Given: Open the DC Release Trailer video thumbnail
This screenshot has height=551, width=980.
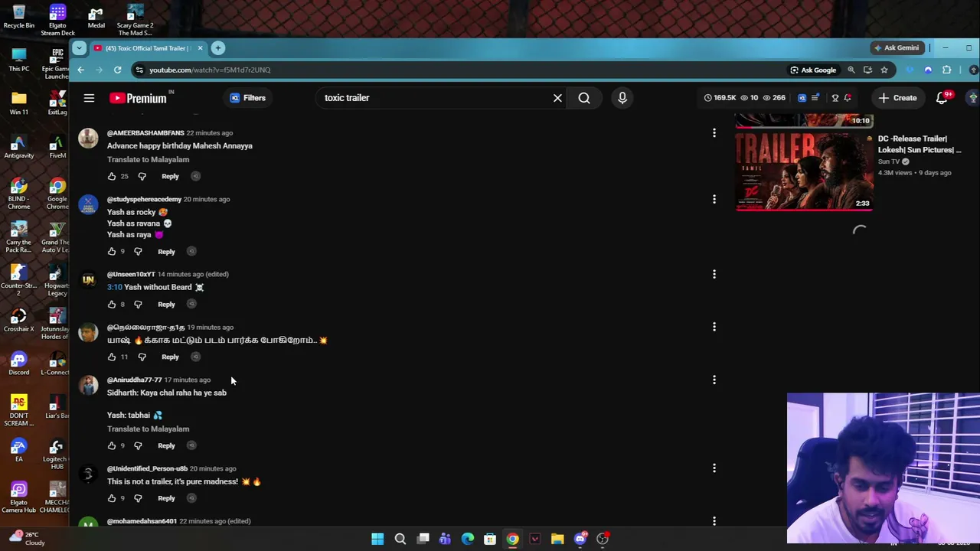Looking at the screenshot, I should pos(804,171).
